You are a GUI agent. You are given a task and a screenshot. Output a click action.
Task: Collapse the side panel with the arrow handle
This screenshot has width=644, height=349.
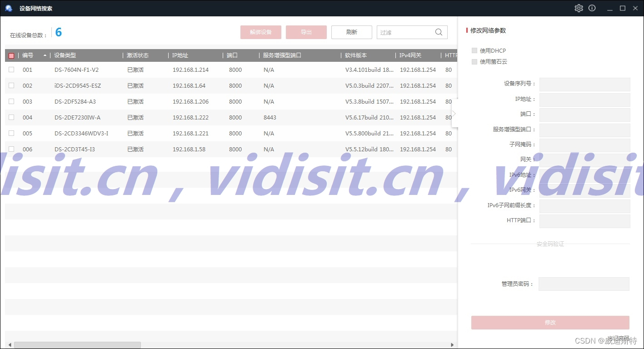point(454,114)
